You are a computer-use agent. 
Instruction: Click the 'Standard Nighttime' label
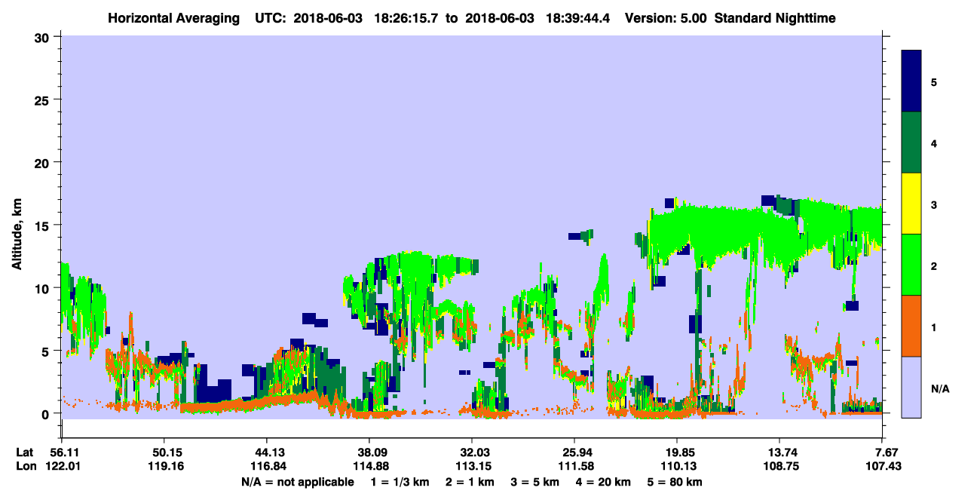click(x=775, y=18)
